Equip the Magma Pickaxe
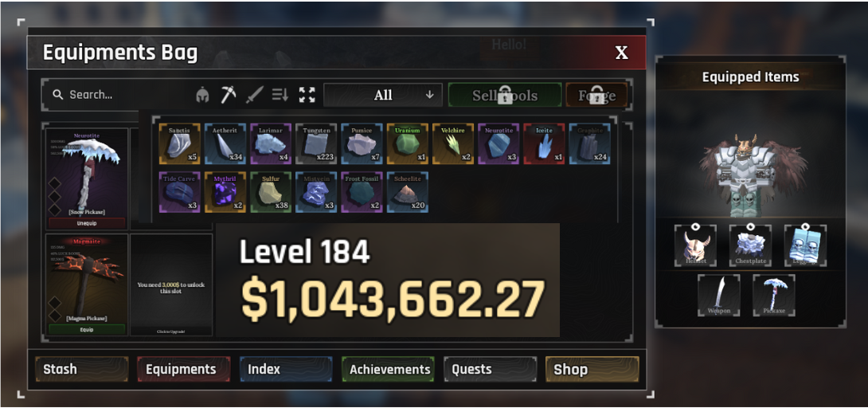The image size is (868, 408). [x=87, y=329]
